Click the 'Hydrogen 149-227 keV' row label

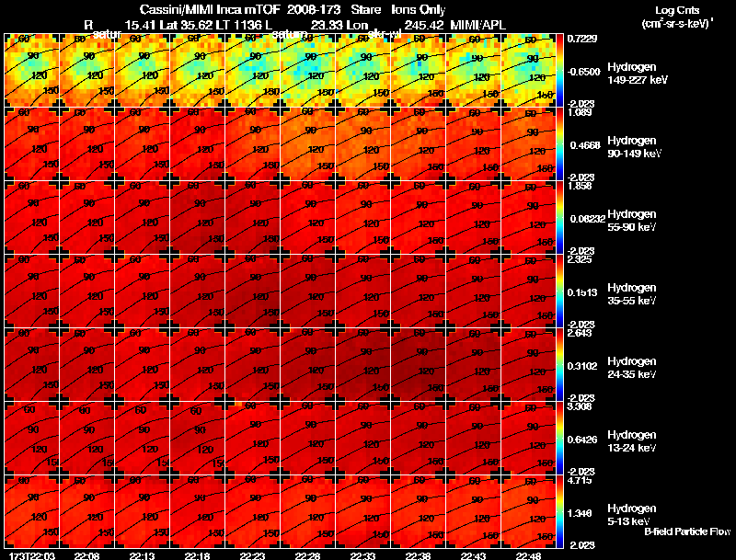click(x=637, y=74)
